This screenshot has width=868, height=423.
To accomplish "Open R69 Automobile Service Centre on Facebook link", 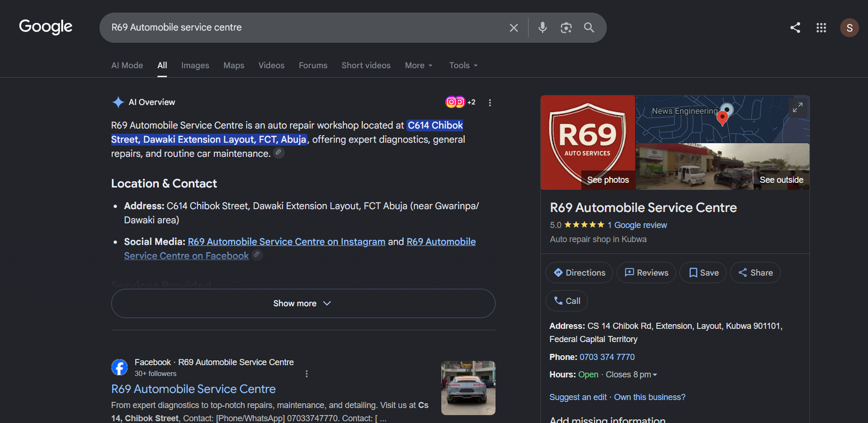I will 300,249.
